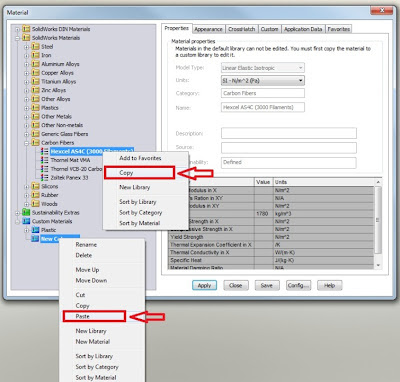Choose New Material in the context menu

[x=93, y=341]
